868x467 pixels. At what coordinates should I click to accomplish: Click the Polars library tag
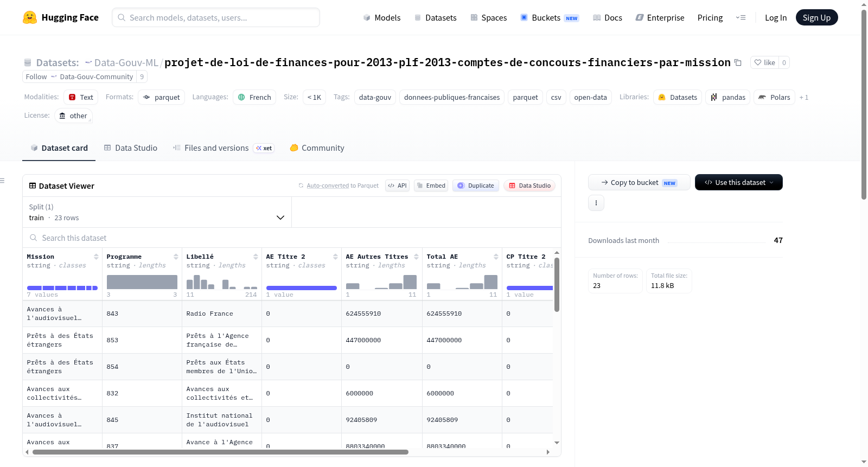(x=774, y=97)
